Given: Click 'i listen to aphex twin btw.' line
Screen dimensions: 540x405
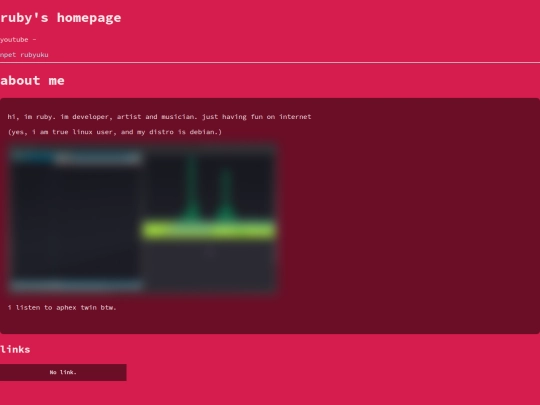Looking at the screenshot, I should coord(62,308).
